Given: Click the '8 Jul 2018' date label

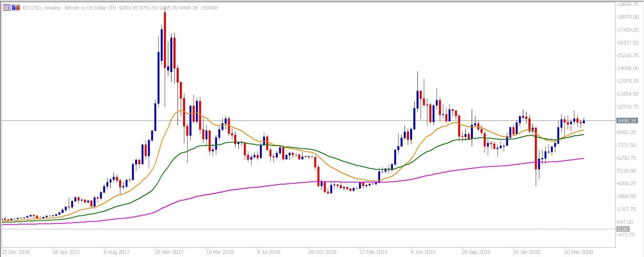Looking at the screenshot, I should click(x=269, y=252).
